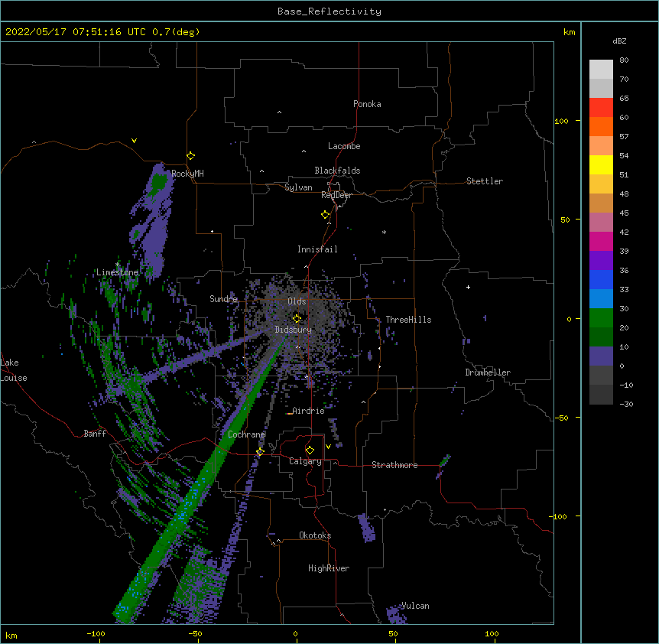Select the Blackfalds label

click(337, 171)
